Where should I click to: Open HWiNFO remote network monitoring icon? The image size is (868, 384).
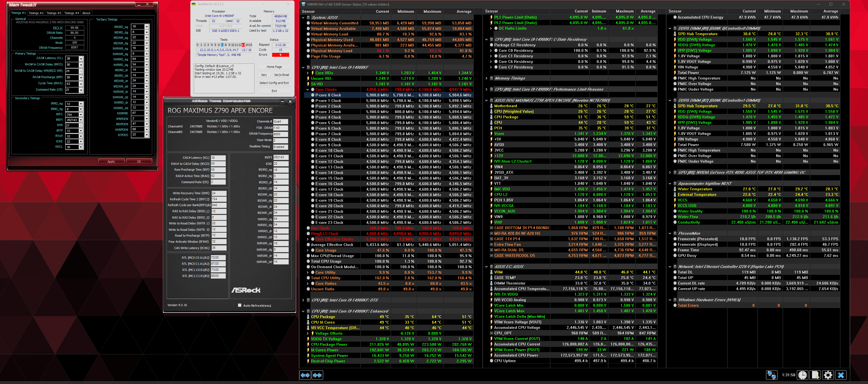tap(772, 375)
